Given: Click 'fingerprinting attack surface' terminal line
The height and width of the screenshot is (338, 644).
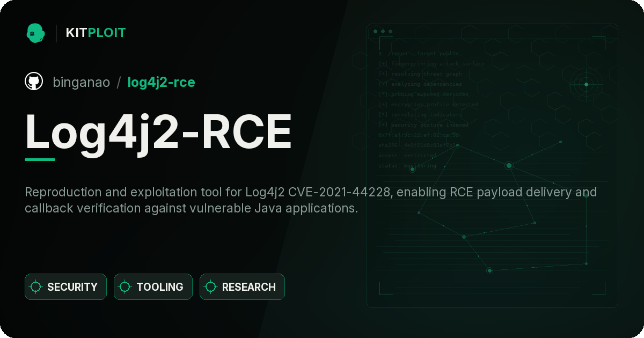Looking at the screenshot, I should (x=431, y=64).
